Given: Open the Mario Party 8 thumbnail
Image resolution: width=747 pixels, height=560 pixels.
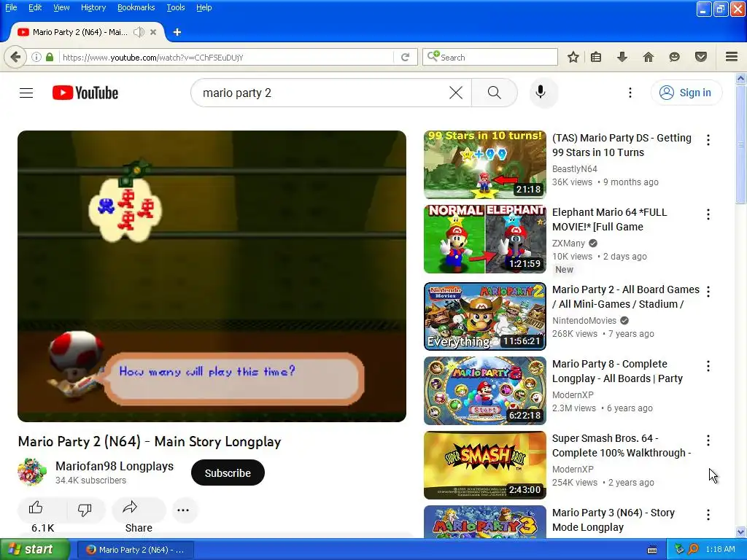Looking at the screenshot, I should [485, 391].
